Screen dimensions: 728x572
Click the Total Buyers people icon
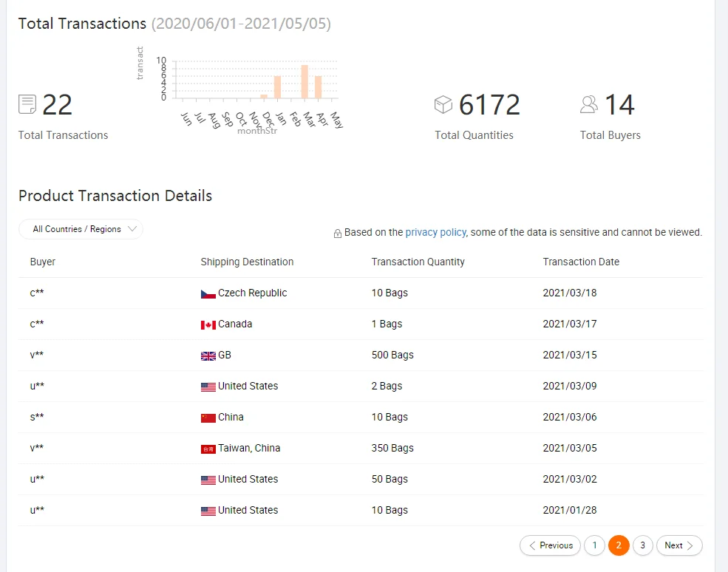[589, 105]
